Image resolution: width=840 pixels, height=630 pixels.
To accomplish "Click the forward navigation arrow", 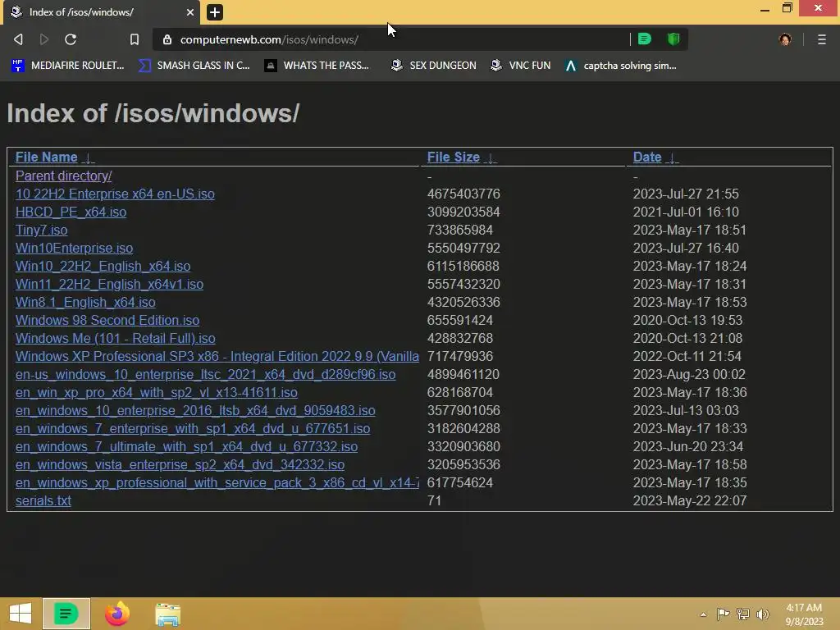I will 44,39.
